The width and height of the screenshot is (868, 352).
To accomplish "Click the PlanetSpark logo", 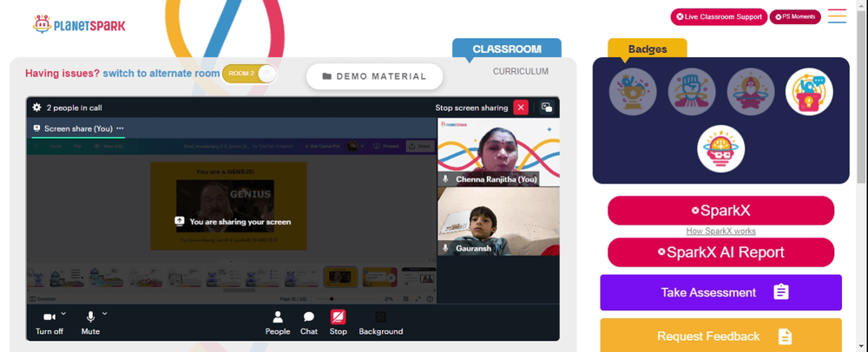I will [79, 24].
